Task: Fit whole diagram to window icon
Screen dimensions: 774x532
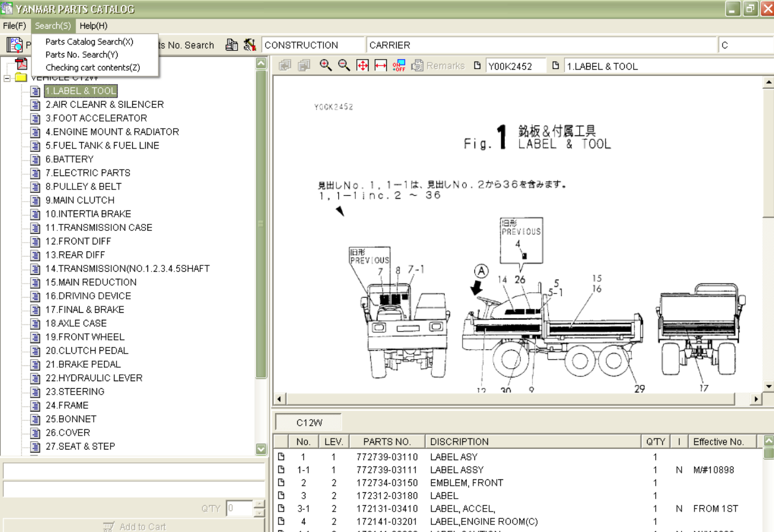Action: coord(363,65)
